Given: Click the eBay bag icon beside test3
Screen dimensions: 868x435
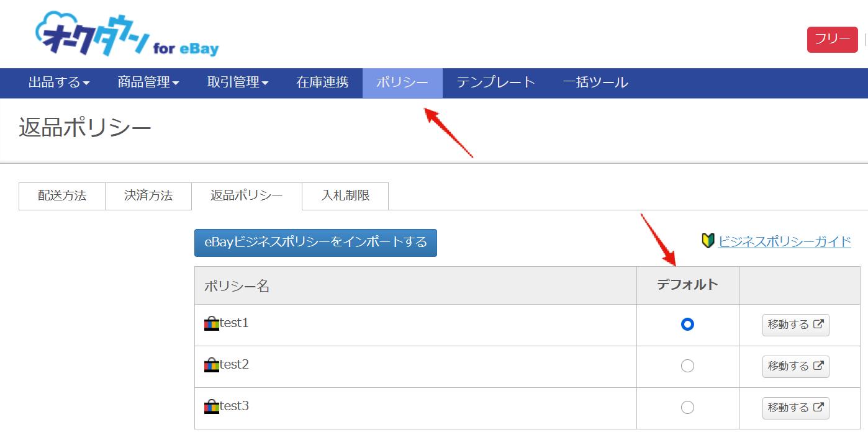Looking at the screenshot, I should click(x=212, y=407).
